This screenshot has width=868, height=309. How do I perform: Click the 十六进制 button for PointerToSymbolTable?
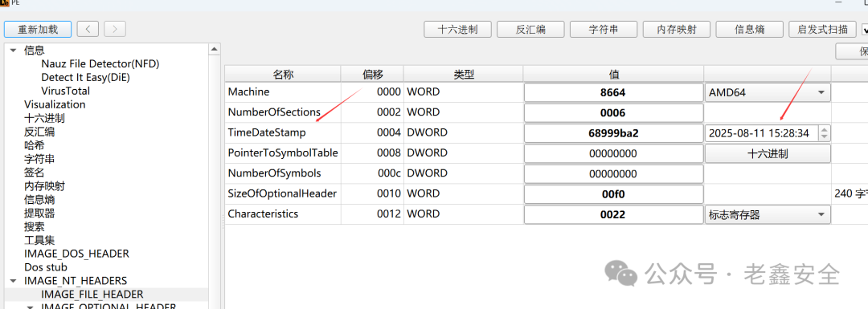768,153
